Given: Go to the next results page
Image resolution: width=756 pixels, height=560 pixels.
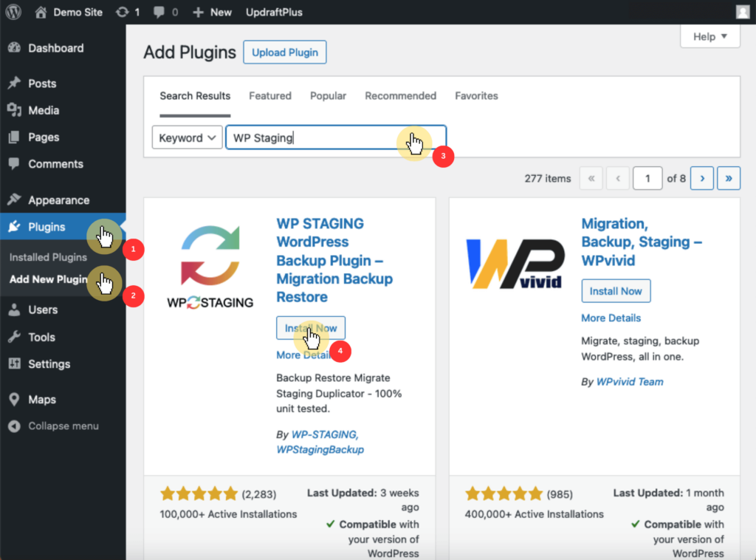Looking at the screenshot, I should point(702,179).
